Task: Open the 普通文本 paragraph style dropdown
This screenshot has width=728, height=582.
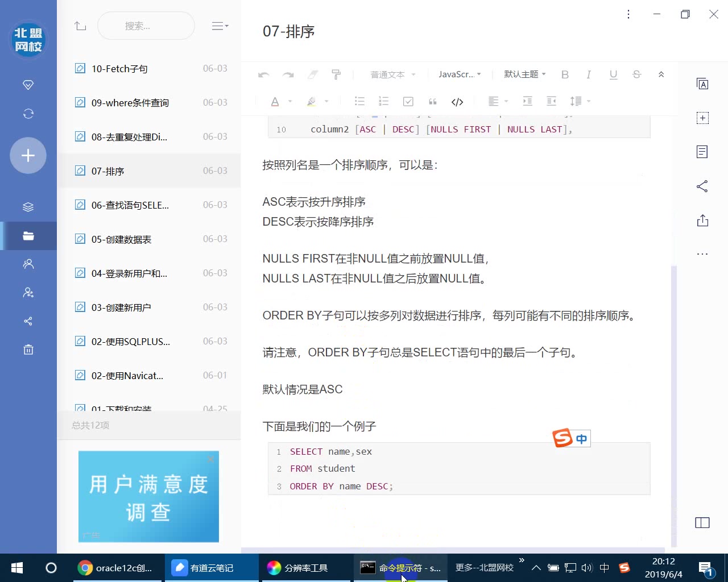Action: pyautogui.click(x=392, y=74)
